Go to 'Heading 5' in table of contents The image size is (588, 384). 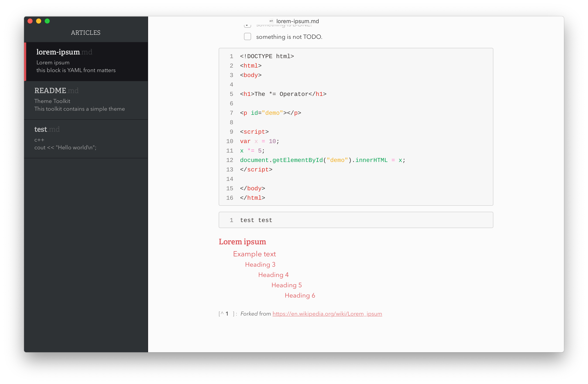pyautogui.click(x=286, y=285)
